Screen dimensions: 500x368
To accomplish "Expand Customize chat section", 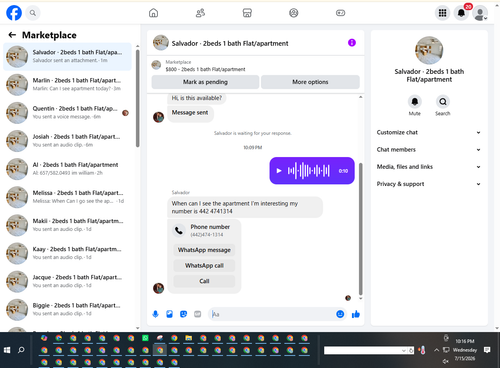I will point(429,132).
